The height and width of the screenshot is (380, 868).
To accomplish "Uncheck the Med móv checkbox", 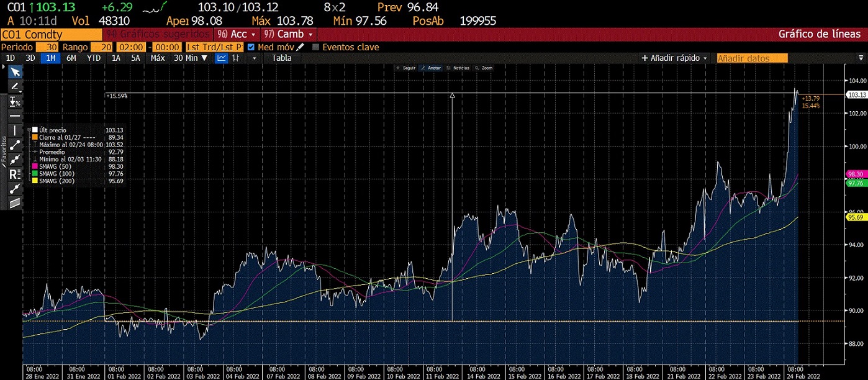I will pyautogui.click(x=251, y=47).
